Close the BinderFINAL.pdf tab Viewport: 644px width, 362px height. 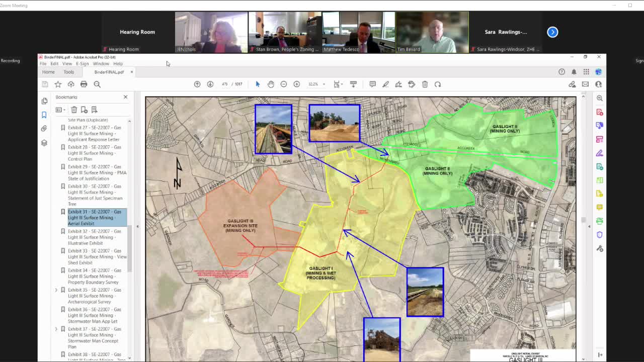[132, 72]
